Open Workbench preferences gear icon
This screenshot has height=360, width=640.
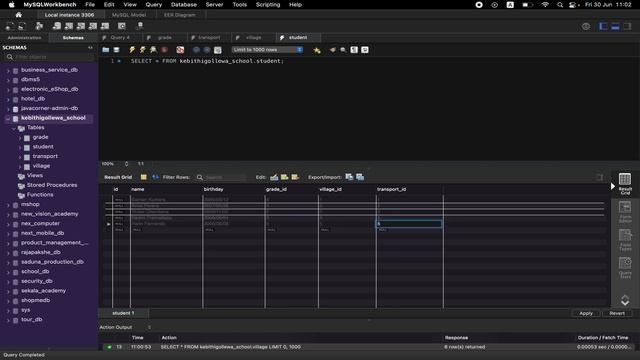(x=586, y=27)
